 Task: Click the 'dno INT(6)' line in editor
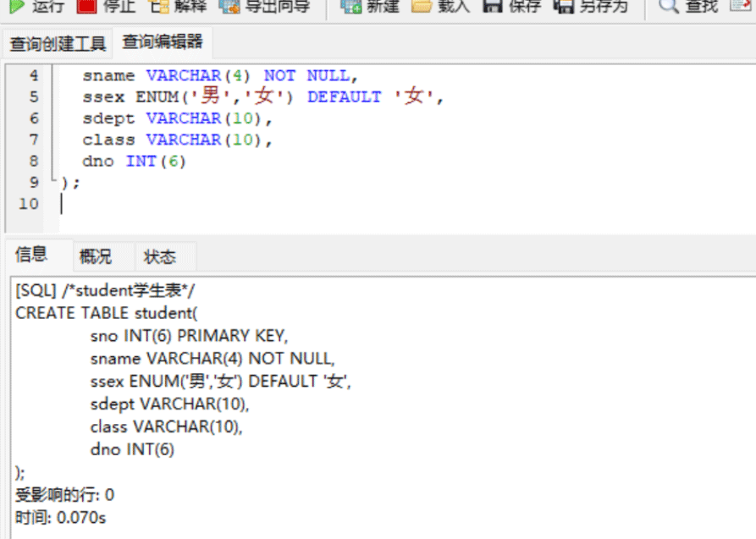pyautogui.click(x=134, y=161)
